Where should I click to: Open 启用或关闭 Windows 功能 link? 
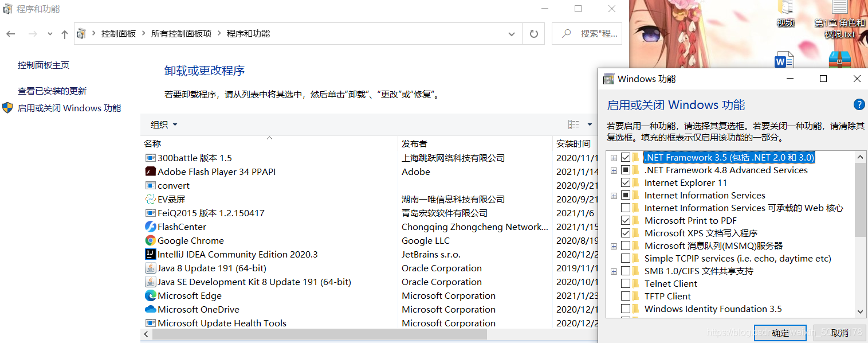tap(69, 108)
